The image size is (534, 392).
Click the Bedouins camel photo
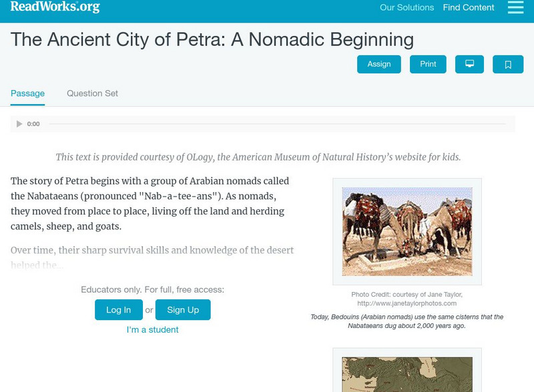[406, 227]
